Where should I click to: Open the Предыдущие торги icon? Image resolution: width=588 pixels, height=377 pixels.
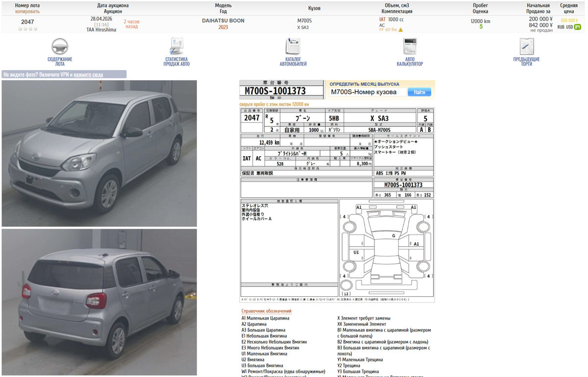pos(526,47)
